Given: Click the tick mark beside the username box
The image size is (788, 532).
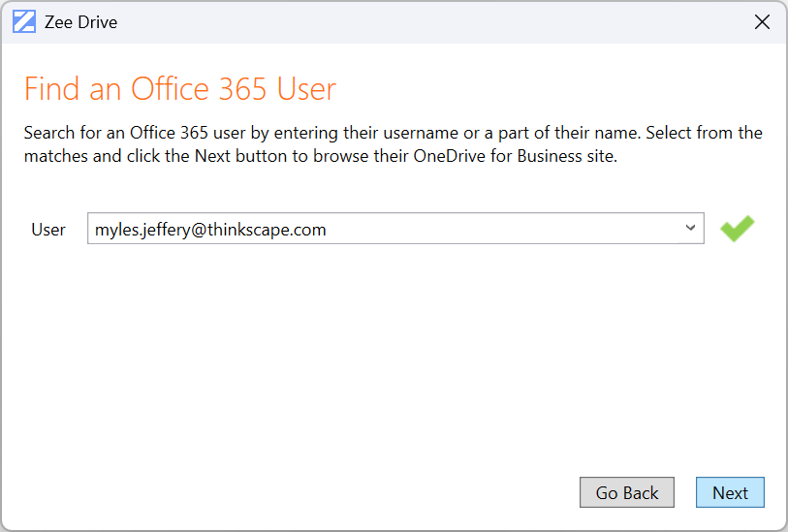Looking at the screenshot, I should pyautogui.click(x=737, y=229).
